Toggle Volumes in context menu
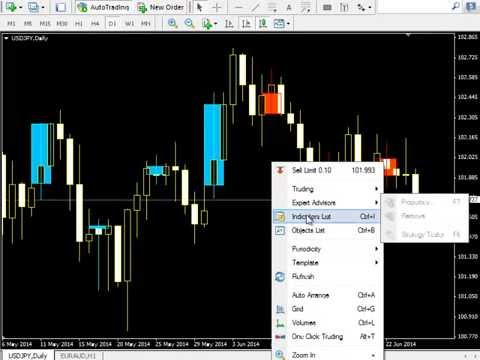The width and height of the screenshot is (480, 360). click(x=328, y=323)
